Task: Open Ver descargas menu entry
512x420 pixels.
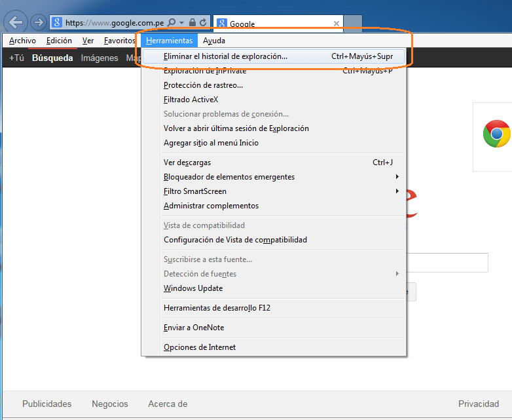Action: [187, 162]
